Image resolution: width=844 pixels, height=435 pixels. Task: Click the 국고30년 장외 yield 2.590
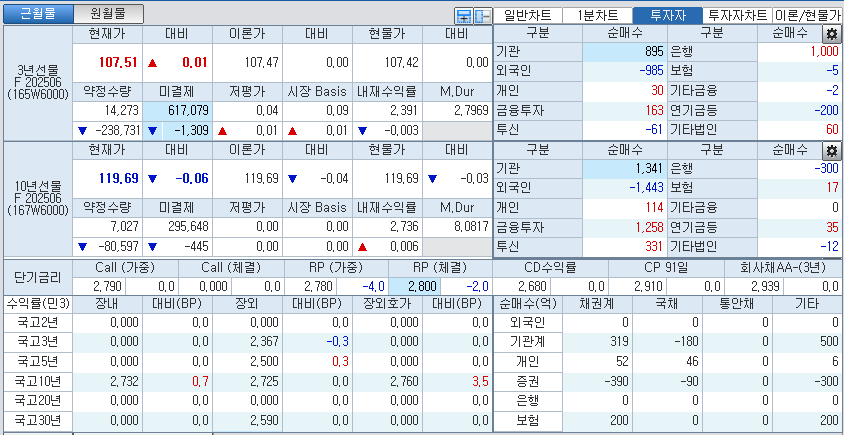[x=265, y=421]
